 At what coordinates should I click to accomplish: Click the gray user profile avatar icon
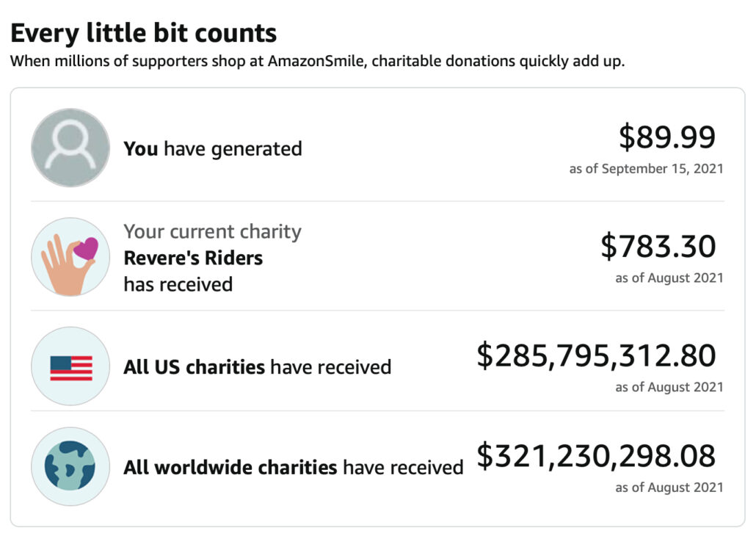tap(70, 148)
